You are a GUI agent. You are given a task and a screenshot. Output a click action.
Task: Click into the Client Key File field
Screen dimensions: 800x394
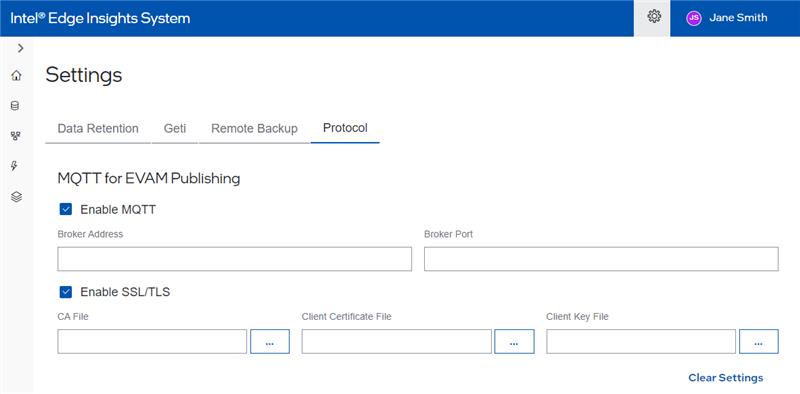point(641,341)
